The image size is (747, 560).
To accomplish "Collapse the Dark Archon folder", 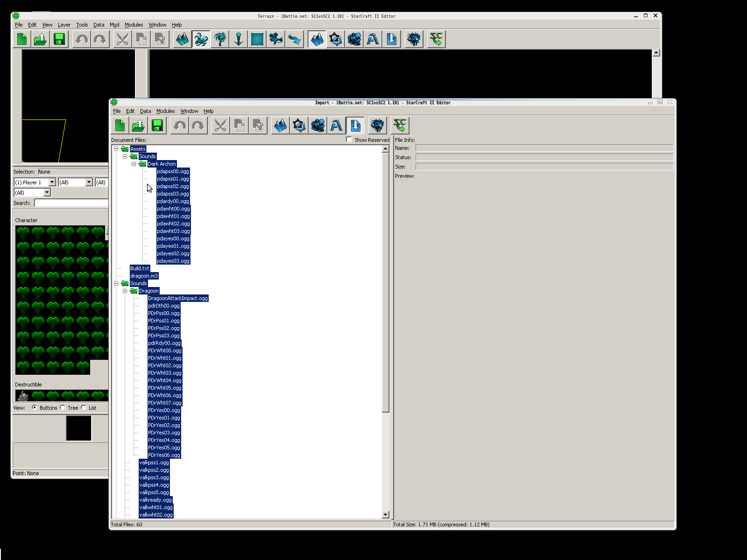I will click(x=134, y=164).
